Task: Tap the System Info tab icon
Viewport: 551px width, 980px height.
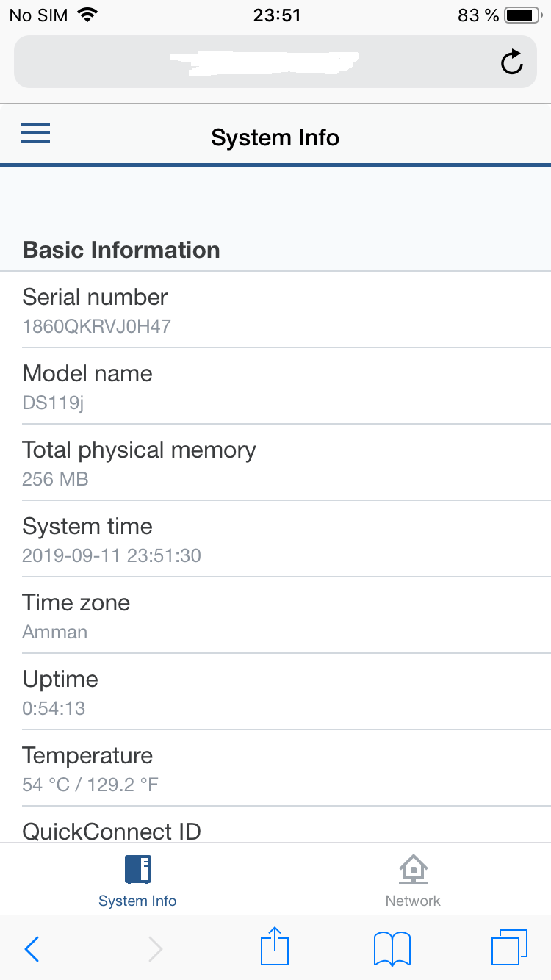Action: tap(137, 870)
